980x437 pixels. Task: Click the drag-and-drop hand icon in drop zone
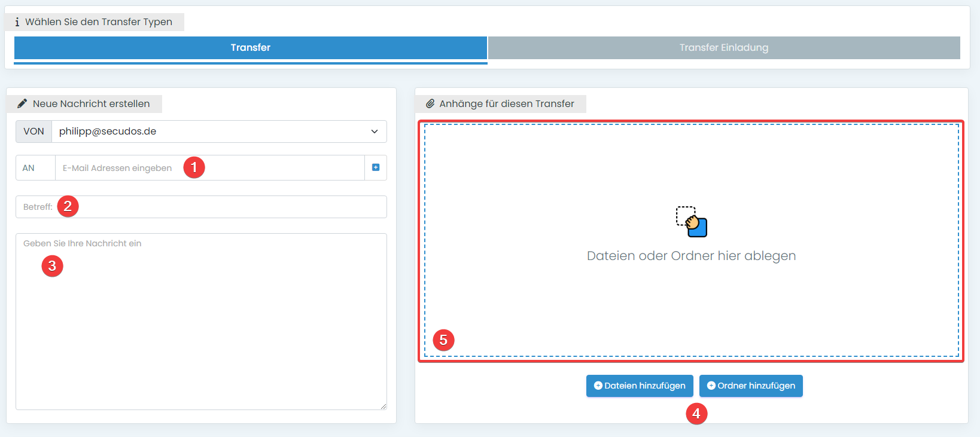pyautogui.click(x=692, y=221)
